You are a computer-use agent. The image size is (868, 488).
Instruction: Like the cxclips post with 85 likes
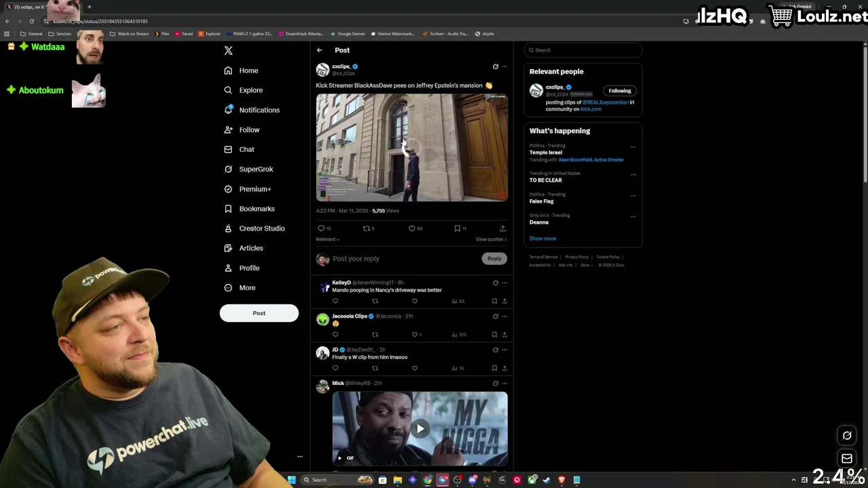pyautogui.click(x=412, y=228)
